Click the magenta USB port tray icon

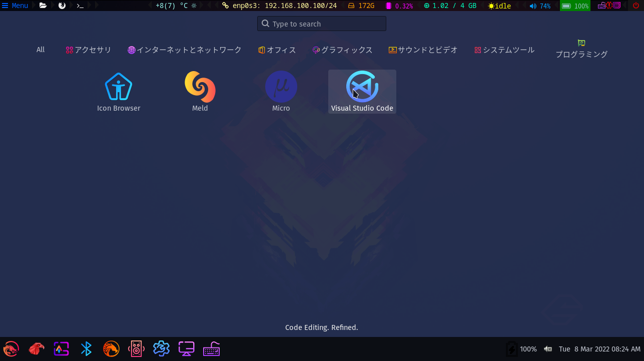pyautogui.click(x=617, y=6)
